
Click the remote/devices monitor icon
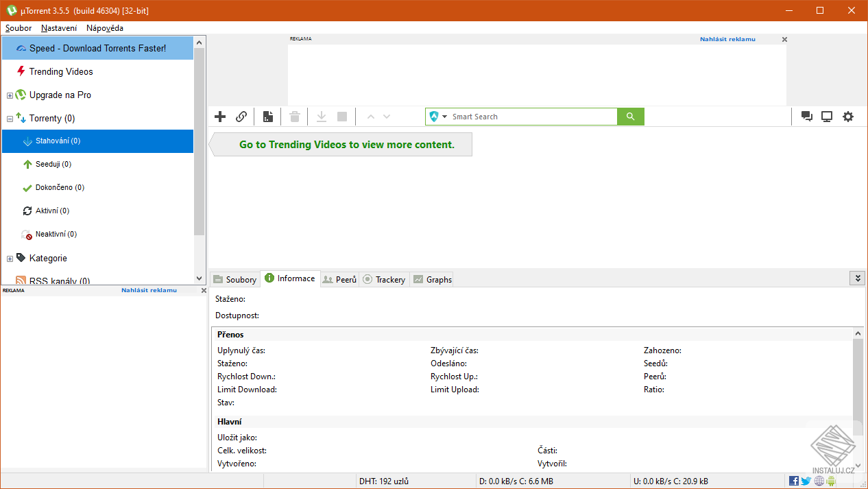pos(827,117)
